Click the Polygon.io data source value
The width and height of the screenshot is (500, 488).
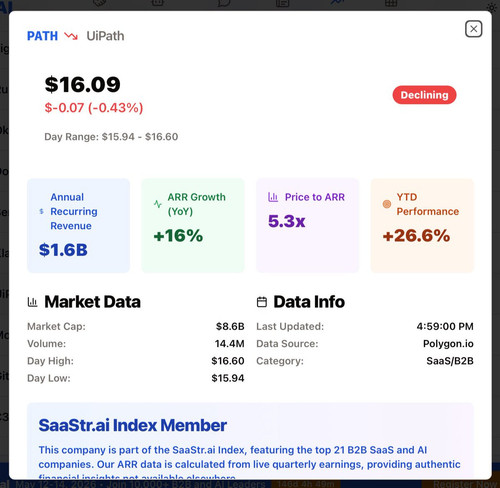448,344
